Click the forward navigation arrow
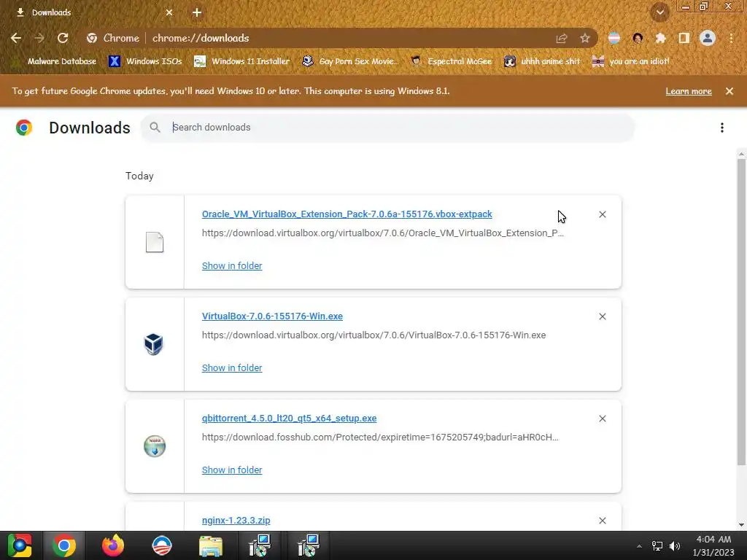Image resolution: width=747 pixels, height=560 pixels. pos(39,38)
